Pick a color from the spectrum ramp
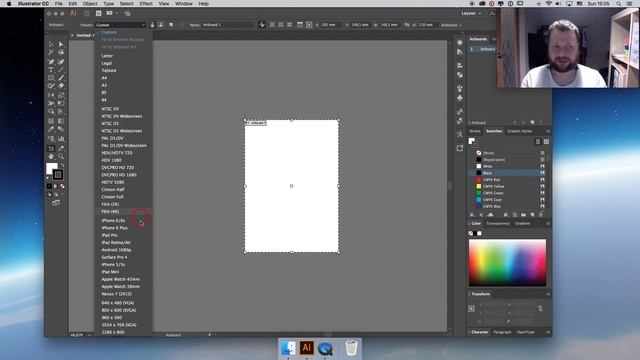 tap(507, 262)
